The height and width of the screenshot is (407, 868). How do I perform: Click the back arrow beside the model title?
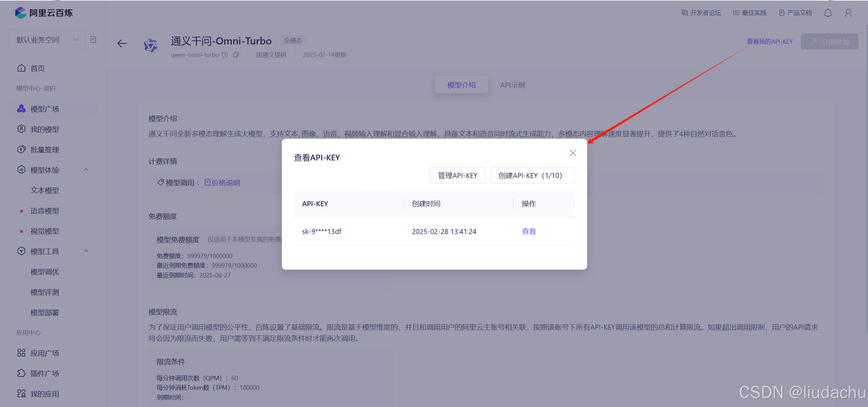(122, 43)
